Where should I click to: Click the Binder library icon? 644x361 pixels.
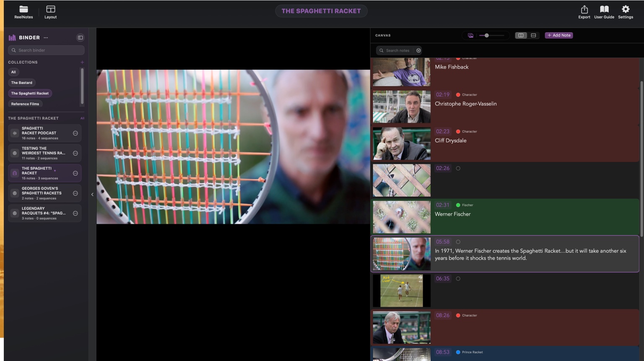tap(12, 38)
